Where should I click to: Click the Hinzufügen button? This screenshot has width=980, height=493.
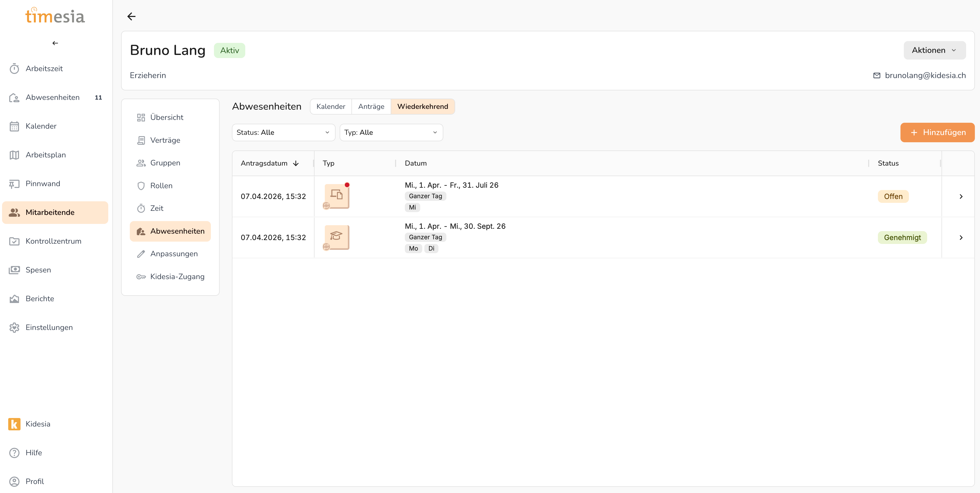click(x=937, y=132)
